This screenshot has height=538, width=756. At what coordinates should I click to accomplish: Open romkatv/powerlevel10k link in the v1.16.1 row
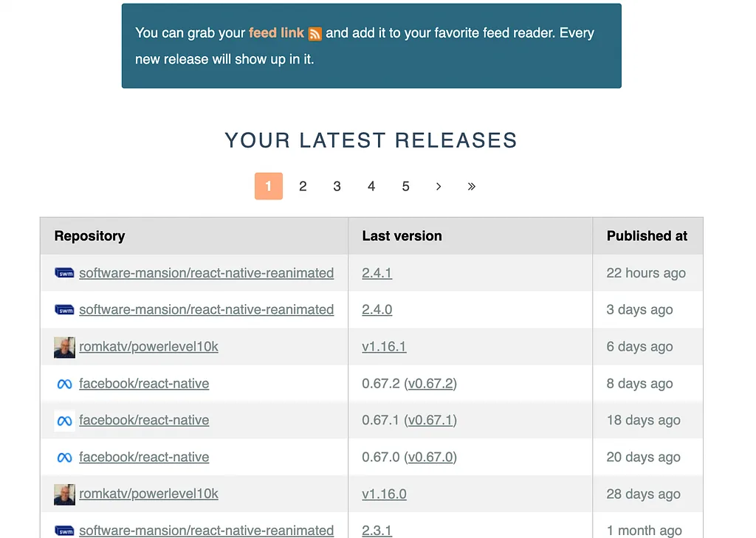(x=148, y=347)
